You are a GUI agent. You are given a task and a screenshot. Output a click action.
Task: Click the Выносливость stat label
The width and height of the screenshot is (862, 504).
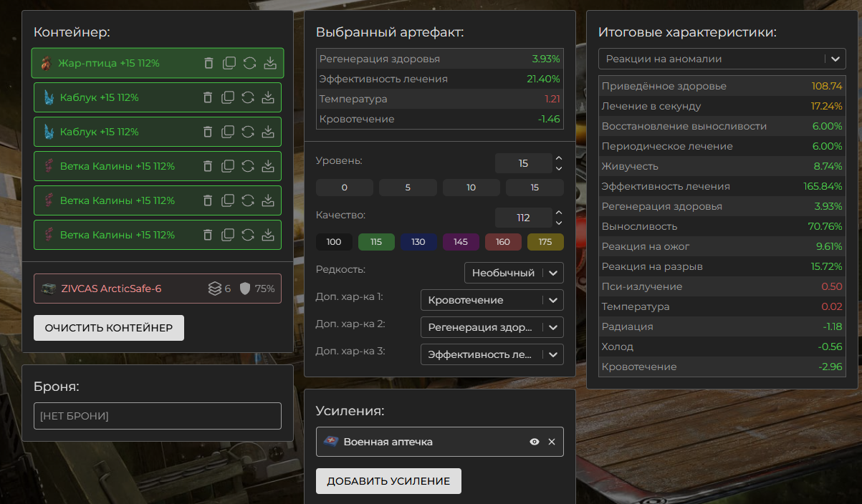point(640,226)
